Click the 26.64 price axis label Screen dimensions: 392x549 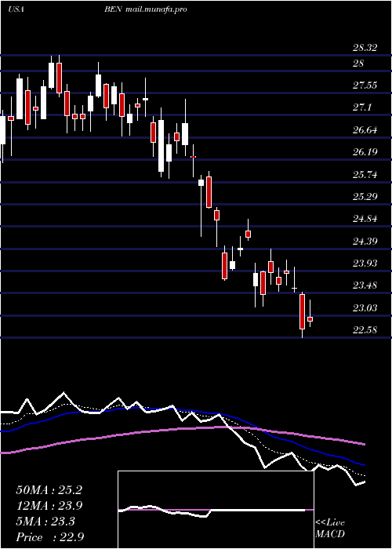(x=365, y=130)
